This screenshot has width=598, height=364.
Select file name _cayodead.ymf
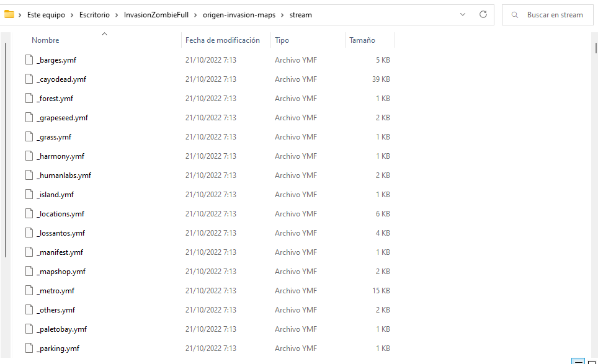[x=61, y=79]
